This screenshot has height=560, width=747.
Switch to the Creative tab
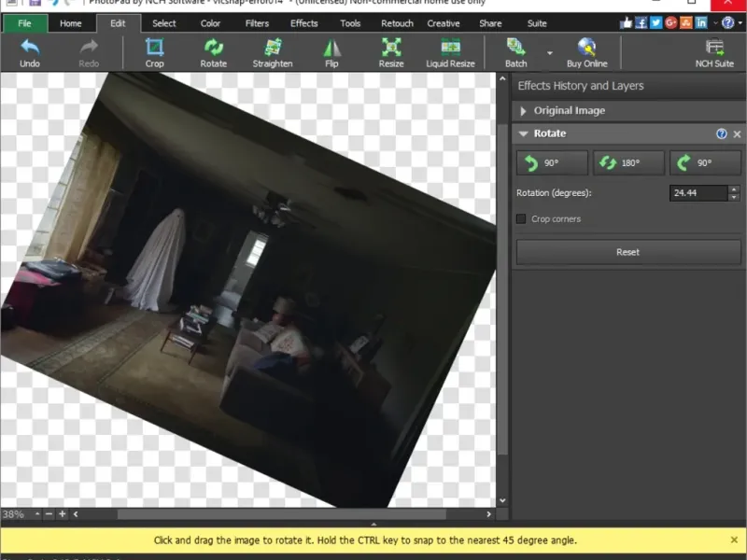point(443,23)
